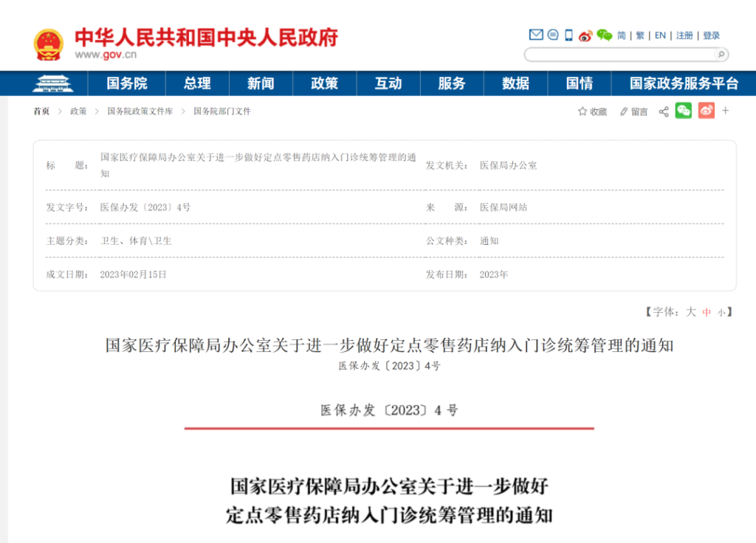Open the email envelope icon
Viewport: 756px width, 543px height.
[536, 35]
